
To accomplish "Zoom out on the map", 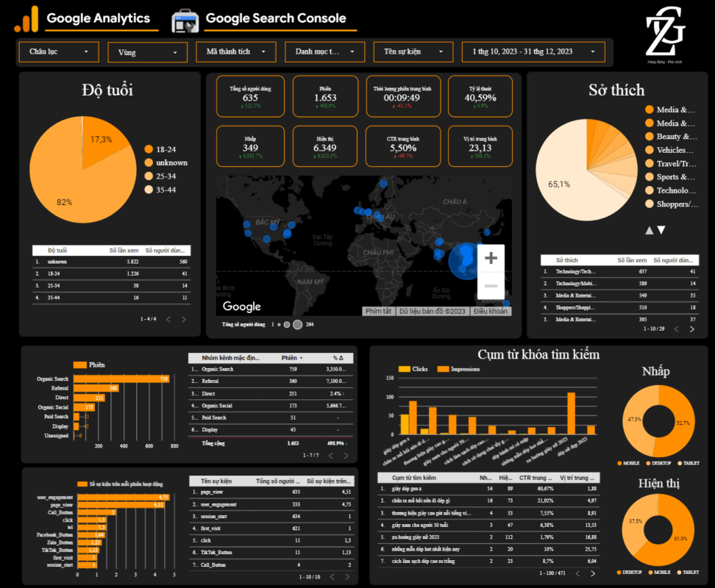I will (x=491, y=286).
